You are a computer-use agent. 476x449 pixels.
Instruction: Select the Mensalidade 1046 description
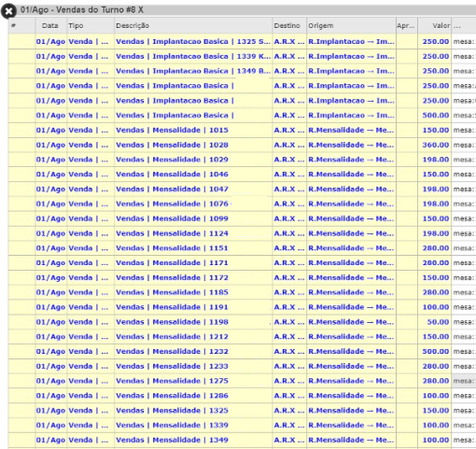[172, 175]
